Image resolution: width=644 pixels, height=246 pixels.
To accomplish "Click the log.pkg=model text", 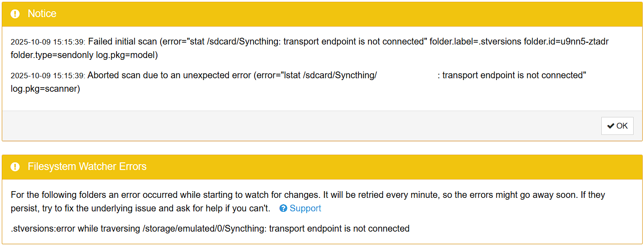I will pyautogui.click(x=126, y=55).
